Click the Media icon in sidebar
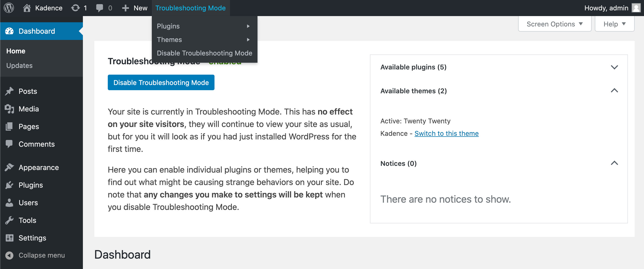 pos(9,109)
